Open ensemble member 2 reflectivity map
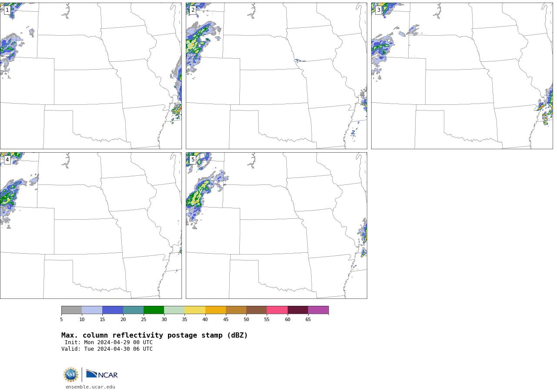557x392 pixels. point(276,76)
